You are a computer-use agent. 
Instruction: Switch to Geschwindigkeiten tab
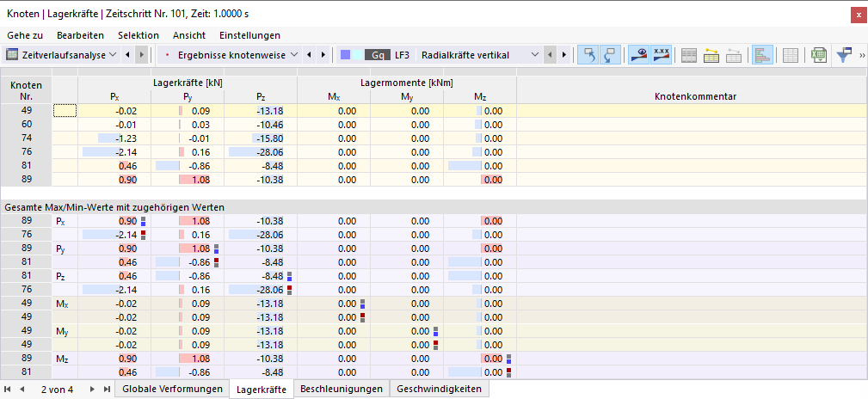tap(440, 389)
